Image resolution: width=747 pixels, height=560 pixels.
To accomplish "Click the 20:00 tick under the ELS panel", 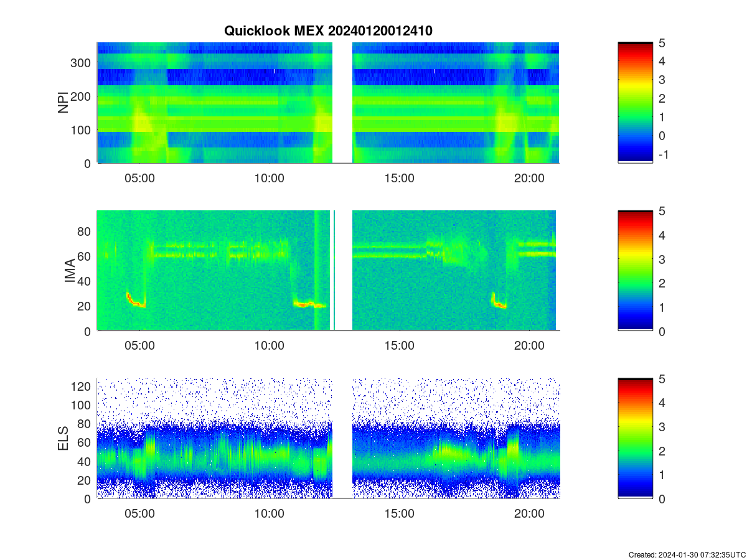I will coord(529,514).
